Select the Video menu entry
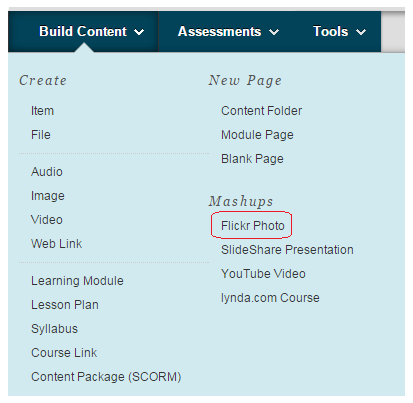The height and width of the screenshot is (403, 413). coord(47,220)
